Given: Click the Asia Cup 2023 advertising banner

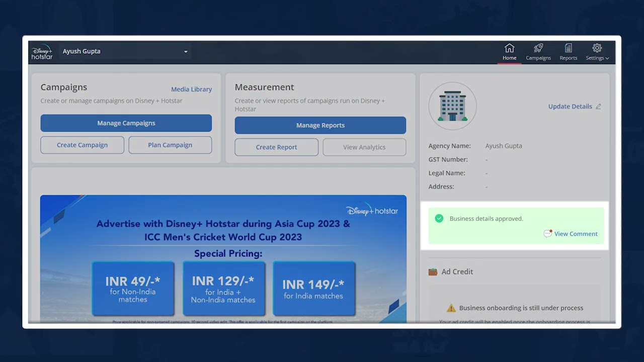Looking at the screenshot, I should pyautogui.click(x=223, y=259).
